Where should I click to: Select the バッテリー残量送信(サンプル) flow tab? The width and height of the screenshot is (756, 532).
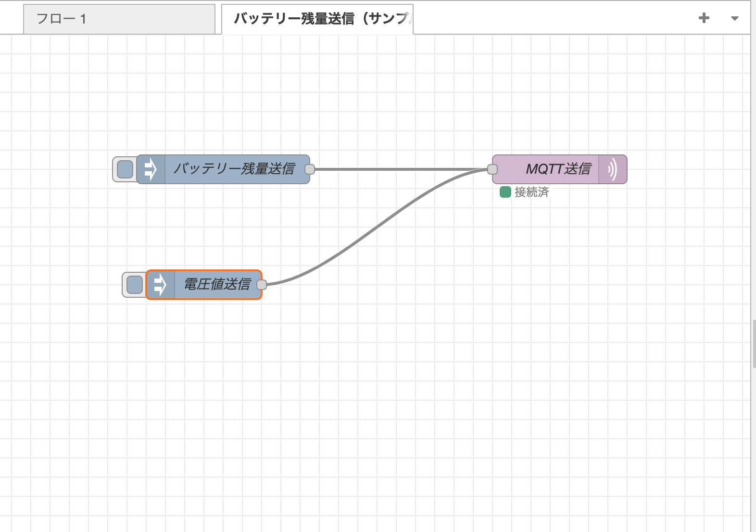[317, 19]
